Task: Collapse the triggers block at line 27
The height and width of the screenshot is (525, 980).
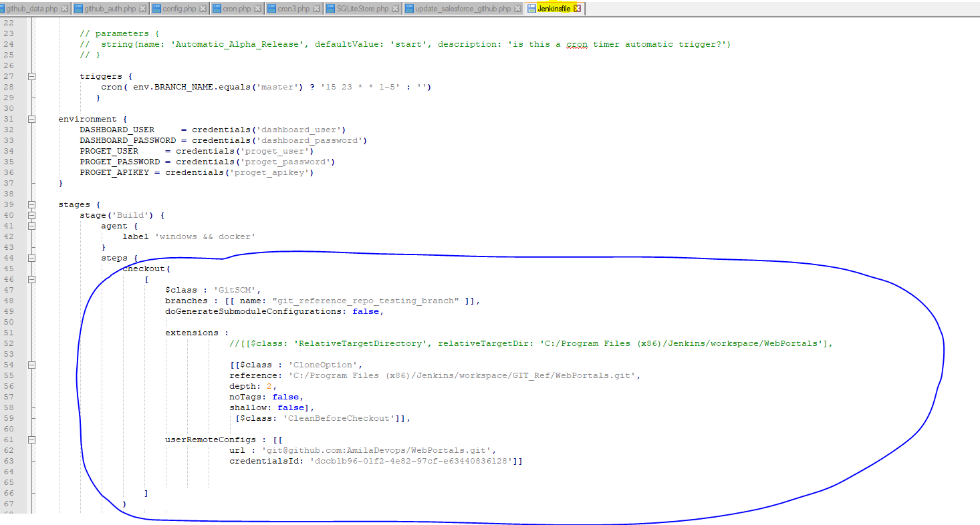Action: click(x=31, y=75)
